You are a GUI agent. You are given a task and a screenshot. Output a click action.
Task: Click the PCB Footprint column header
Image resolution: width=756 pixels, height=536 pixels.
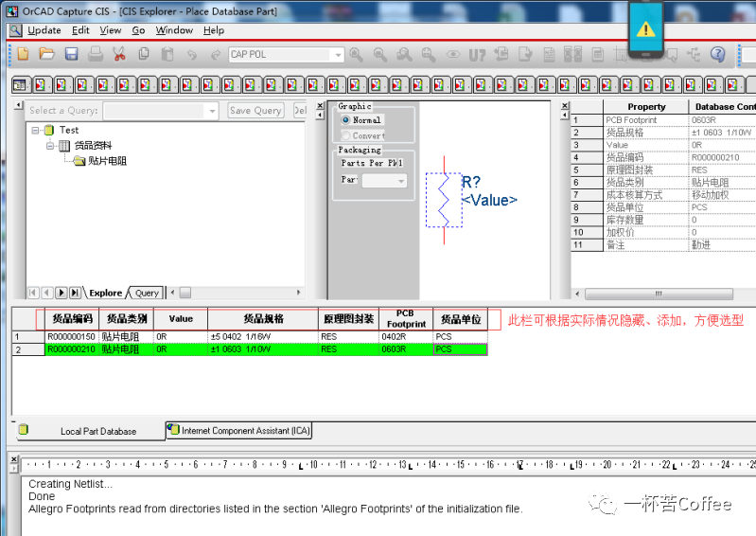click(x=406, y=319)
